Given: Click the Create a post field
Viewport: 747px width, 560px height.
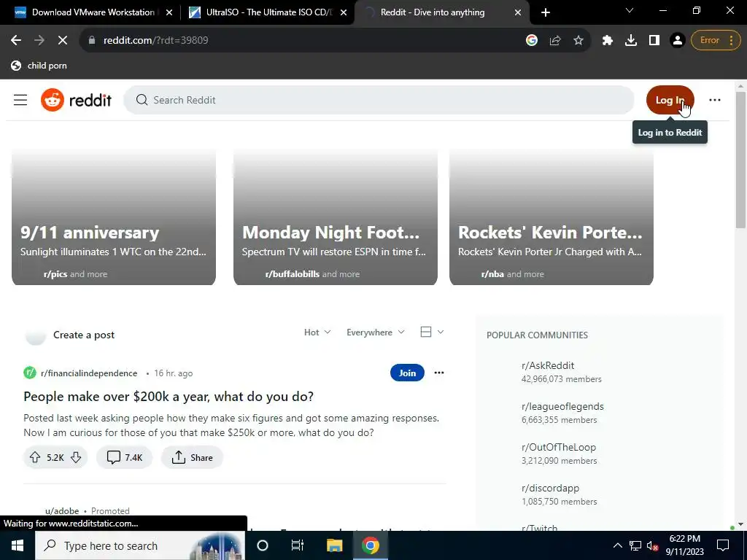Looking at the screenshot, I should (x=84, y=335).
